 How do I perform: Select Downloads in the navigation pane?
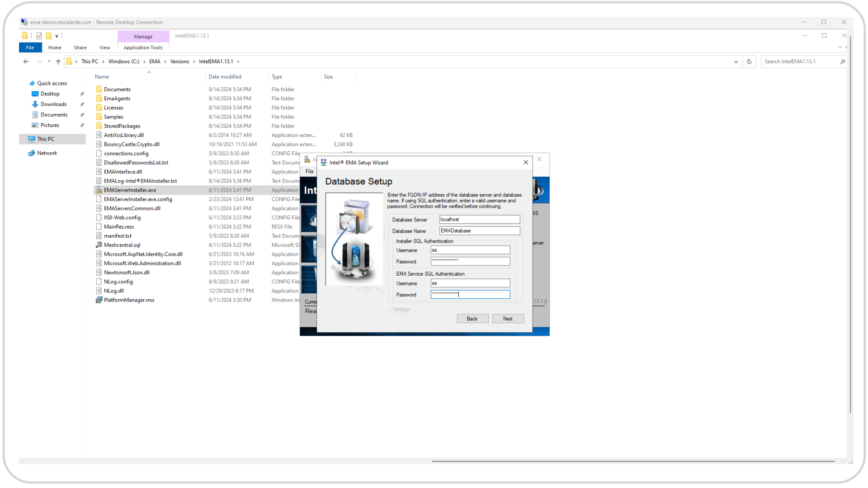[x=53, y=104]
